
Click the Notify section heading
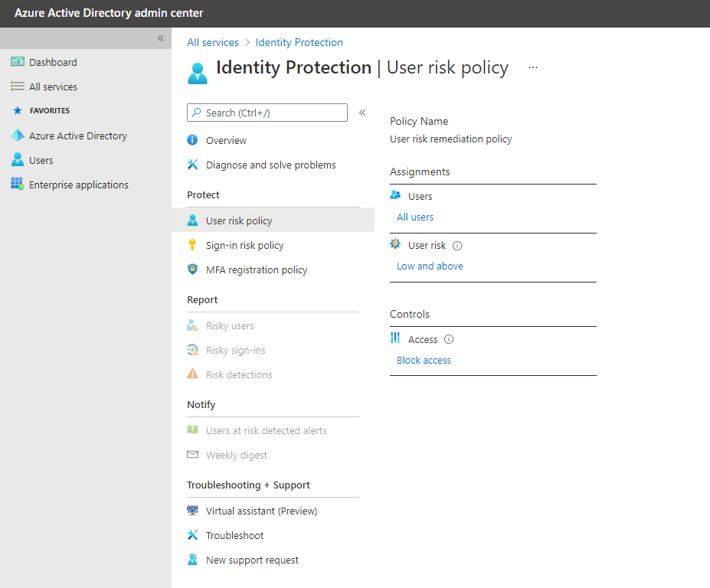click(x=201, y=405)
